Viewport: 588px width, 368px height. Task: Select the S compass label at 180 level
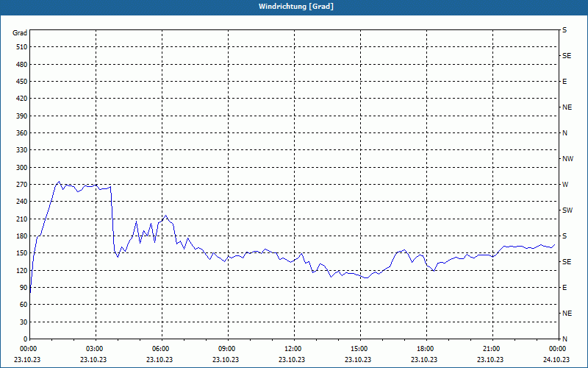tap(564, 236)
